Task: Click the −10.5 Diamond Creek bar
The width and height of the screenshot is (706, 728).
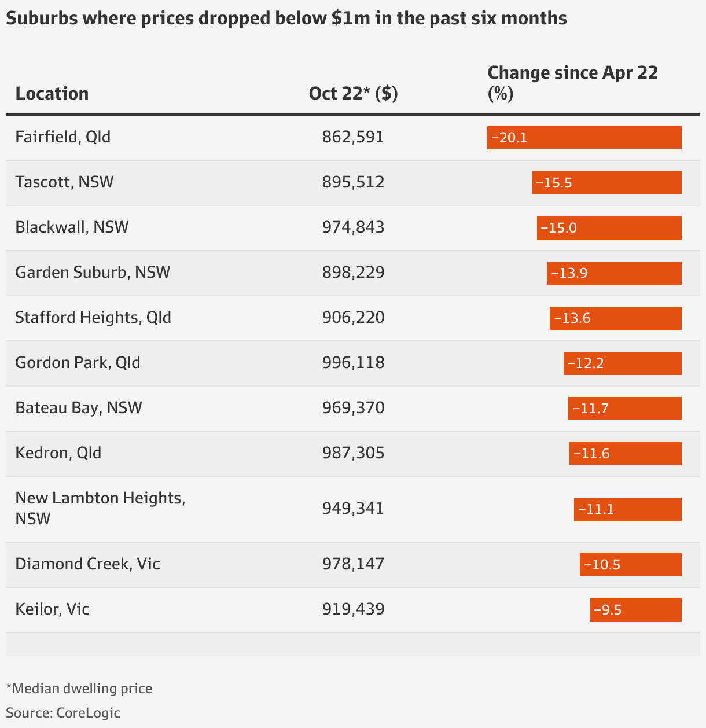Action: point(631,565)
